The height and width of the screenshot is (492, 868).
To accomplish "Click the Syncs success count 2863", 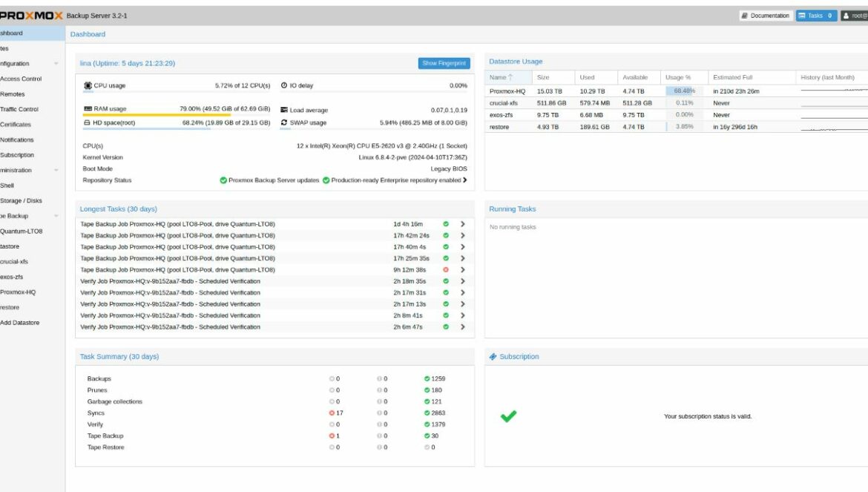I will pyautogui.click(x=435, y=413).
